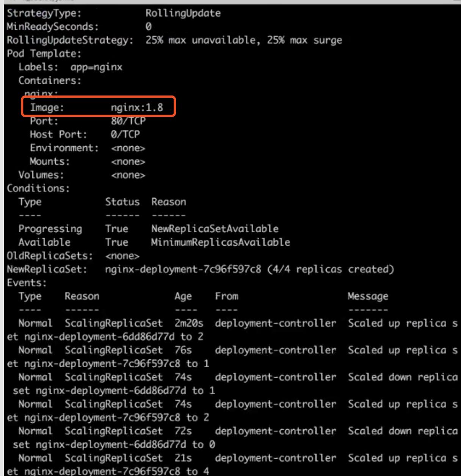Click the 21s event age
The image size is (461, 476).
click(183, 458)
